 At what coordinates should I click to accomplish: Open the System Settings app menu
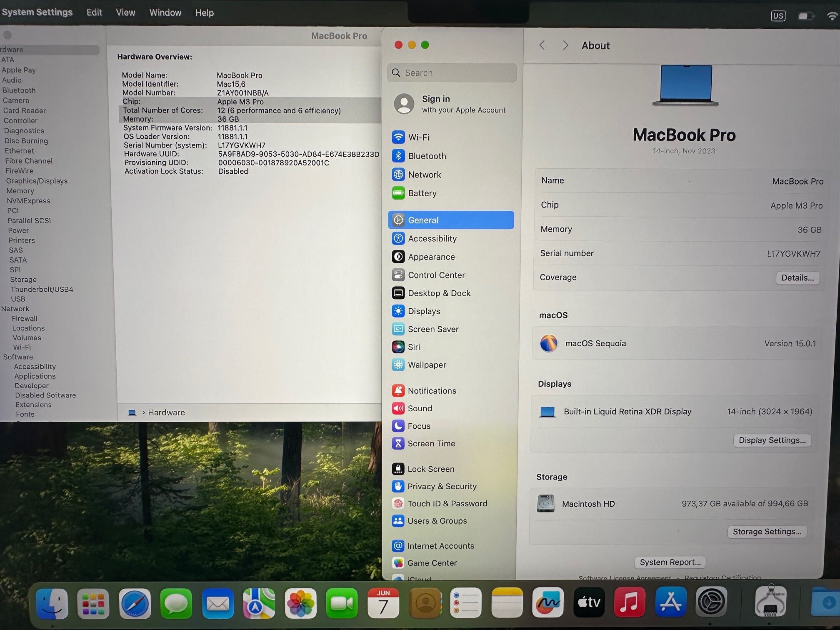click(37, 12)
